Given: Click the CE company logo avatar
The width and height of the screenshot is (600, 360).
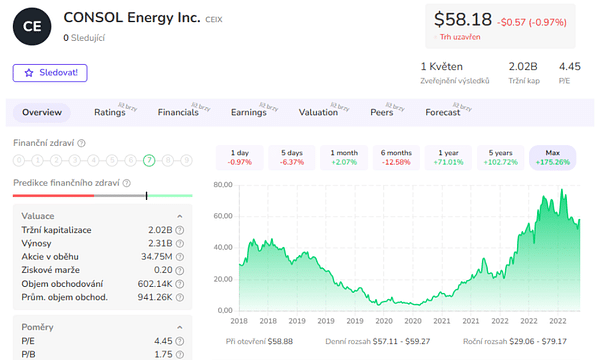Looking at the screenshot, I should click(32, 26).
